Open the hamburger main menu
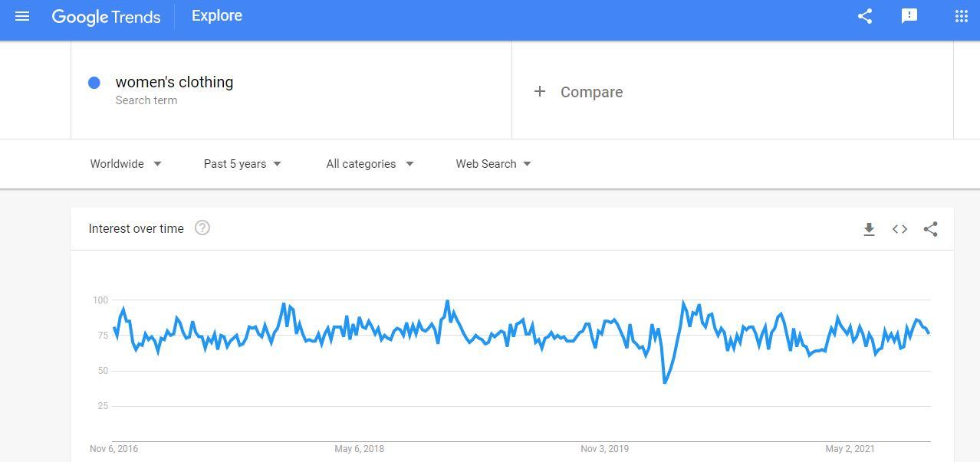Image resolution: width=980 pixels, height=462 pixels. tap(22, 16)
